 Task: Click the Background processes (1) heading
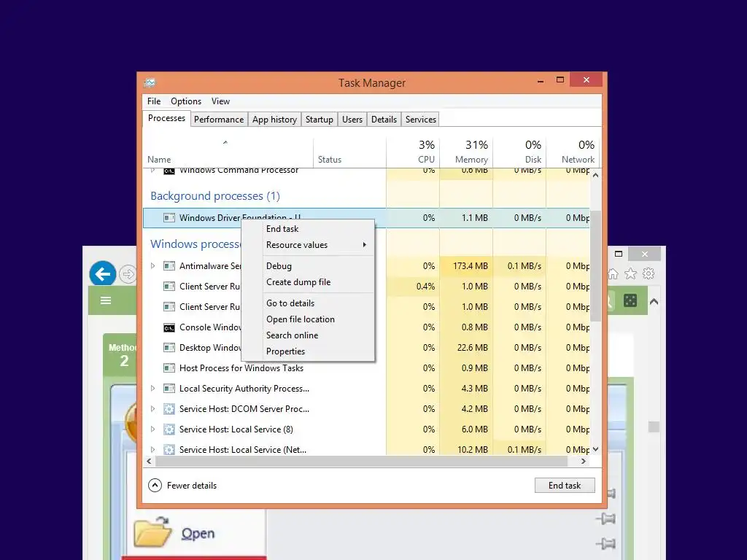pyautogui.click(x=215, y=195)
